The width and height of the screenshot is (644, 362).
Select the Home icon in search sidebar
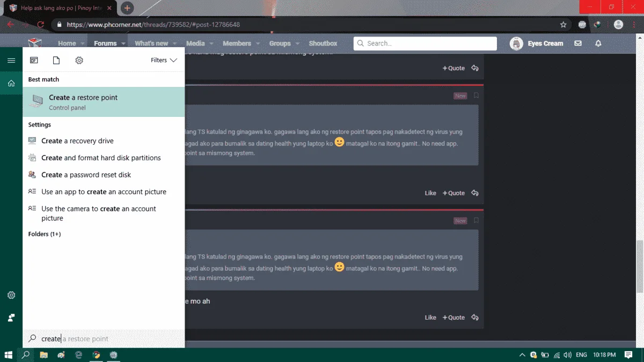click(x=11, y=83)
